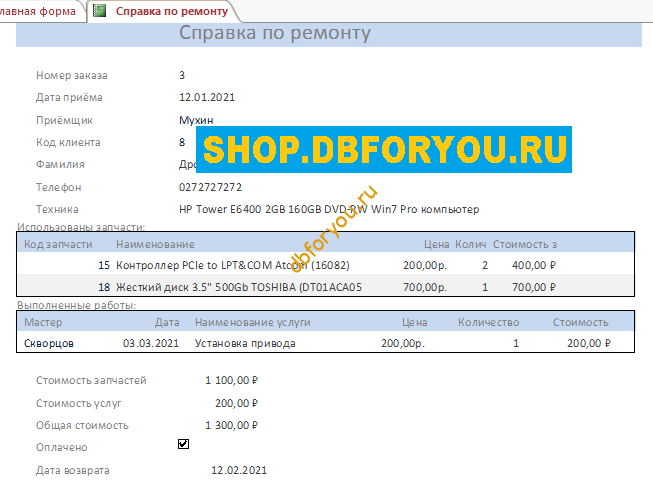Click order number value 3
Viewport: 653px width, 491px height.
(182, 75)
